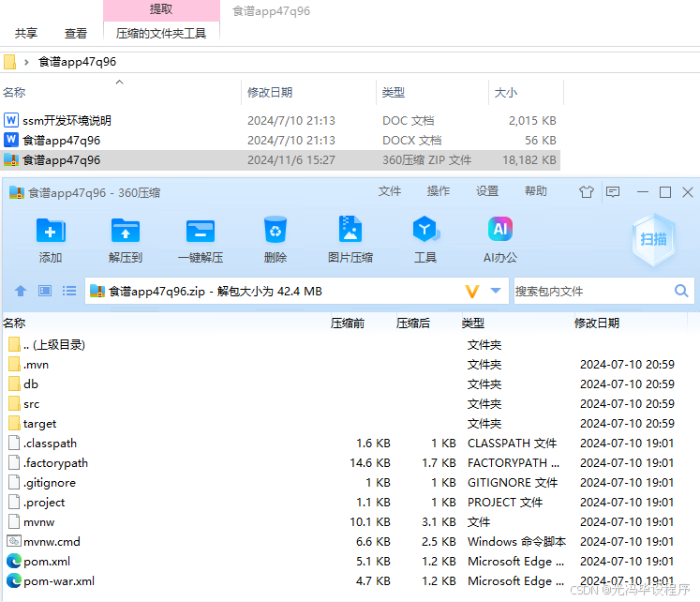Viewport: 700px width, 602px height.
Task: Select the mvnw file row
Action: [349, 521]
